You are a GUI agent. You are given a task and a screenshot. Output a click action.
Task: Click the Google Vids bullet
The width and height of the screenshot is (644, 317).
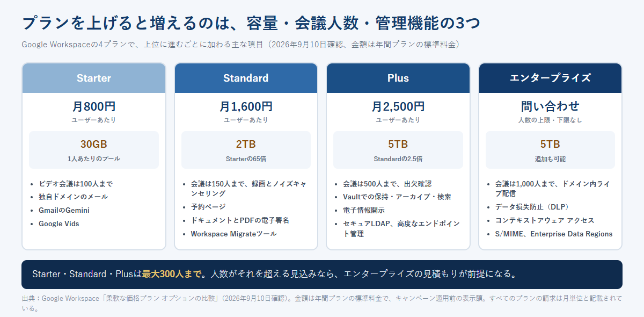(58, 224)
